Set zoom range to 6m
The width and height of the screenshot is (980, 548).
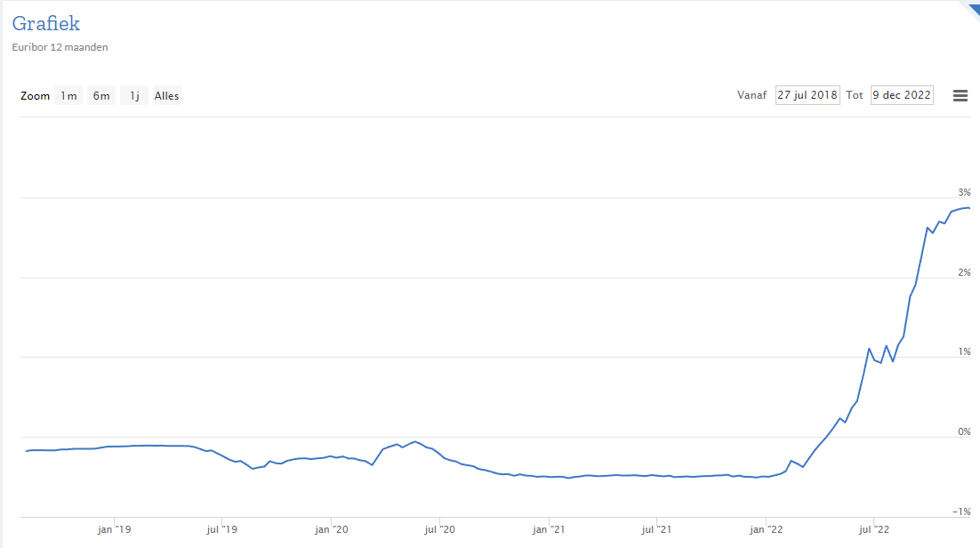pyautogui.click(x=101, y=96)
